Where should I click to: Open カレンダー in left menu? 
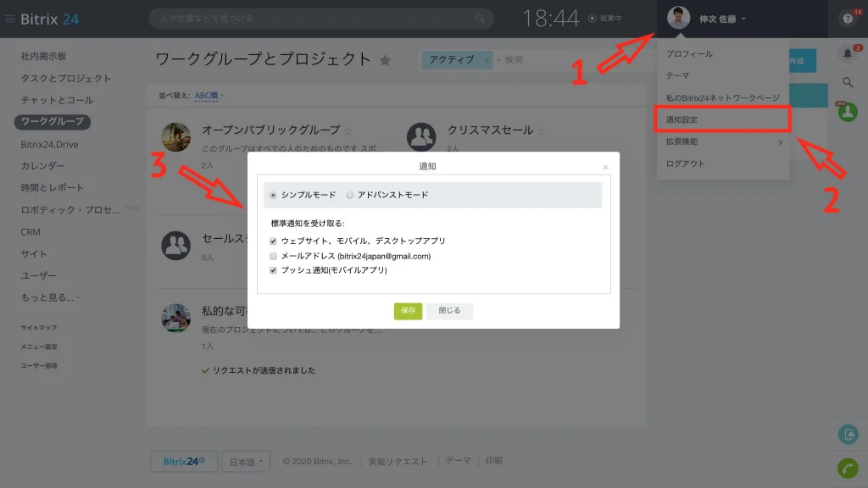coord(42,166)
